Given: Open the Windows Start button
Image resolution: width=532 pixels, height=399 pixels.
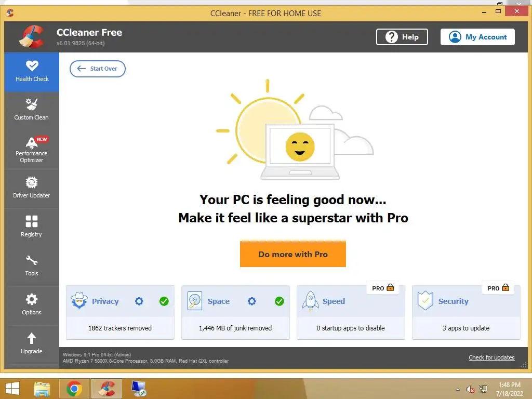Looking at the screenshot, I should (x=12, y=389).
